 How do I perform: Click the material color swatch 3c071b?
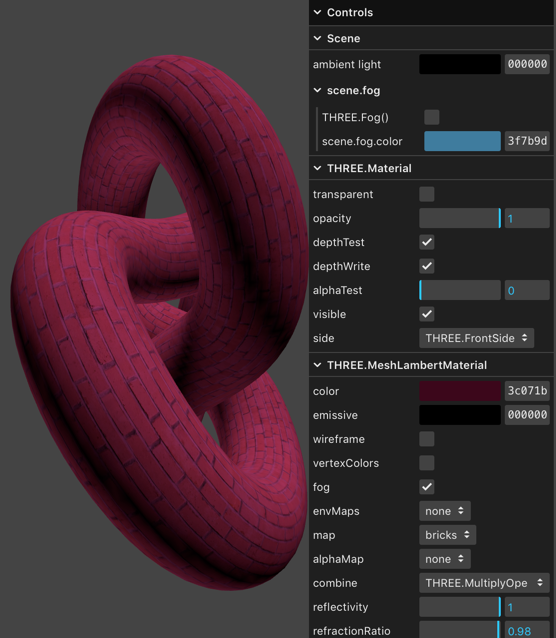460,391
